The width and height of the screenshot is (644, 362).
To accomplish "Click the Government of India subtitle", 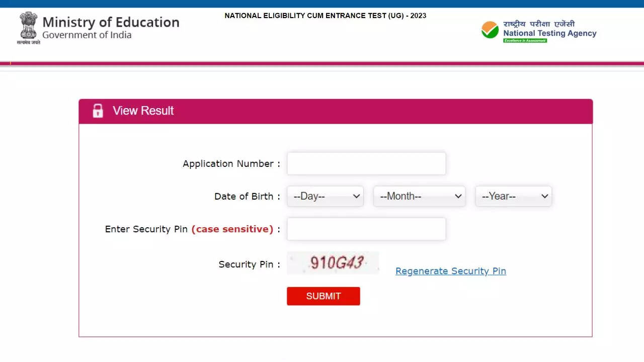I will (87, 35).
